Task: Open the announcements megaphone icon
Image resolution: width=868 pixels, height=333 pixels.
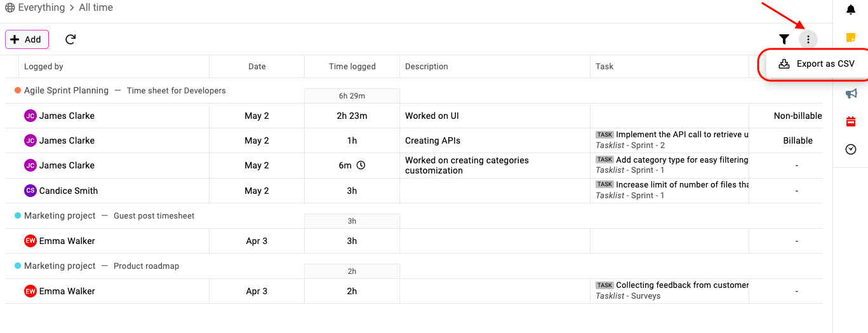Action: pos(851,93)
